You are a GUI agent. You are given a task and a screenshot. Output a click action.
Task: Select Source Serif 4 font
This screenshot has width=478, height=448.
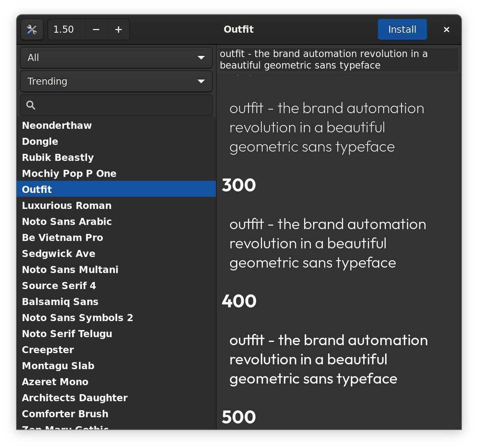click(116, 286)
